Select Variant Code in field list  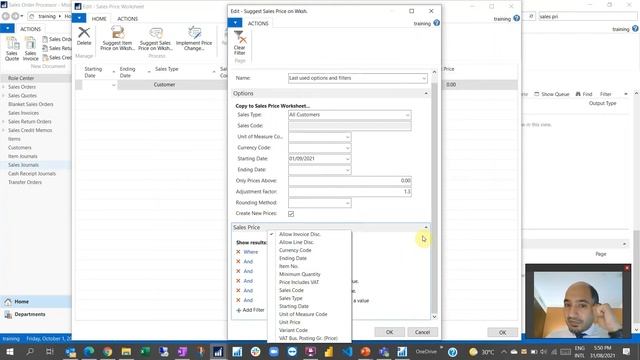pos(293,330)
